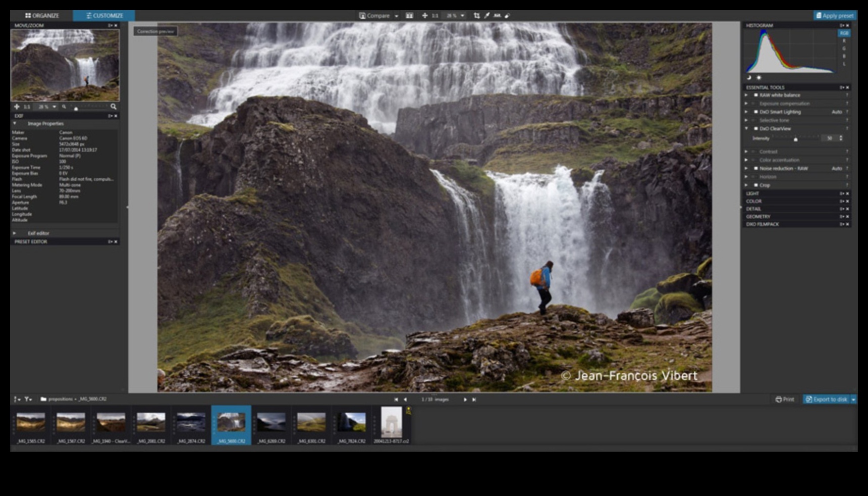This screenshot has height=496, width=868.
Task: Click the side-by-side comparison view icon
Action: pyautogui.click(x=409, y=16)
